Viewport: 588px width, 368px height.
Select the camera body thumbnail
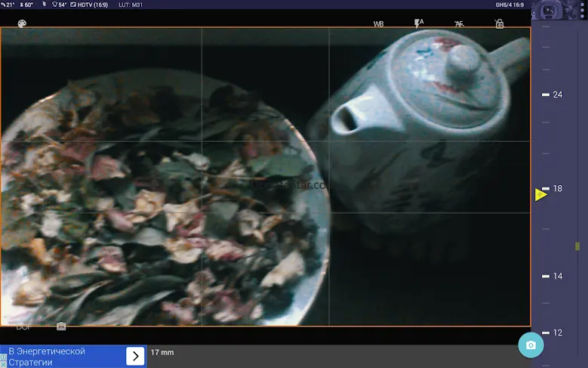(555, 10)
